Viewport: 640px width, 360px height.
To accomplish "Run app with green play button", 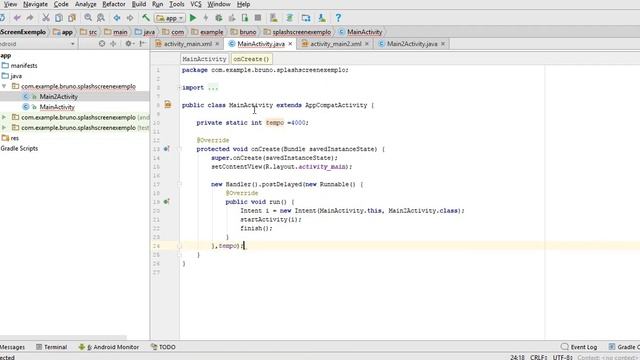I will 193,18.
